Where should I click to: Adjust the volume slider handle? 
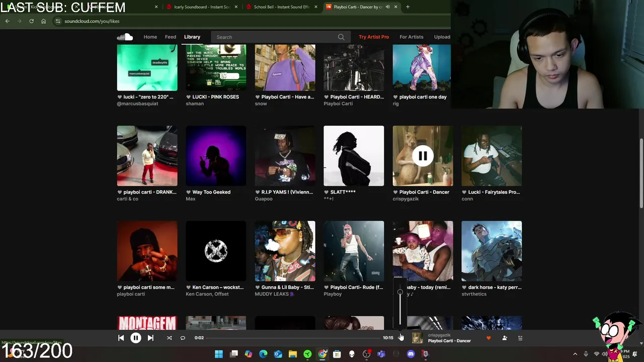click(400, 292)
